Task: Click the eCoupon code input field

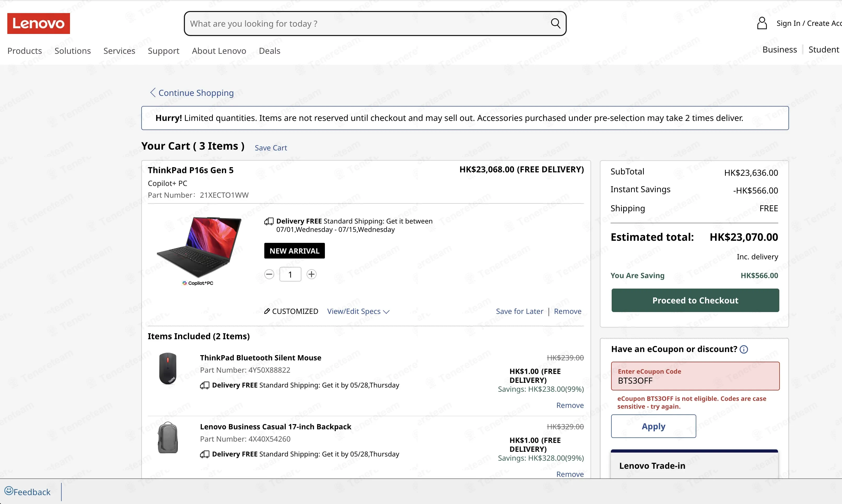Action: 695,376
